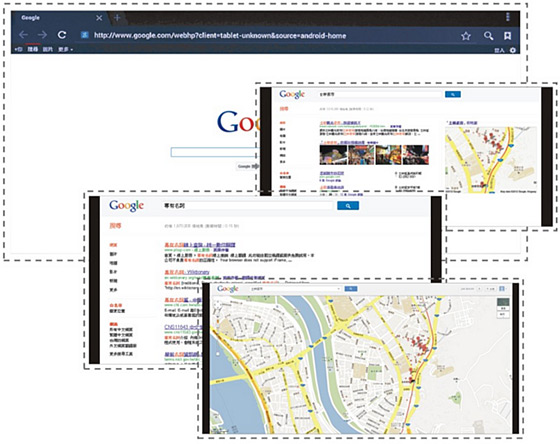Reload the page with the refresh icon
This screenshot has height=444, width=560.
coord(62,35)
